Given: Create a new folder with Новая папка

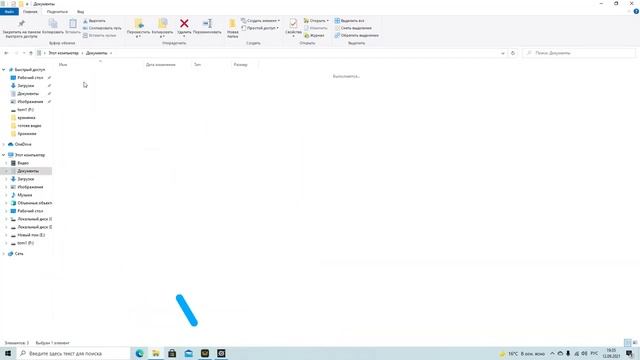Looking at the screenshot, I should click(x=233, y=29).
